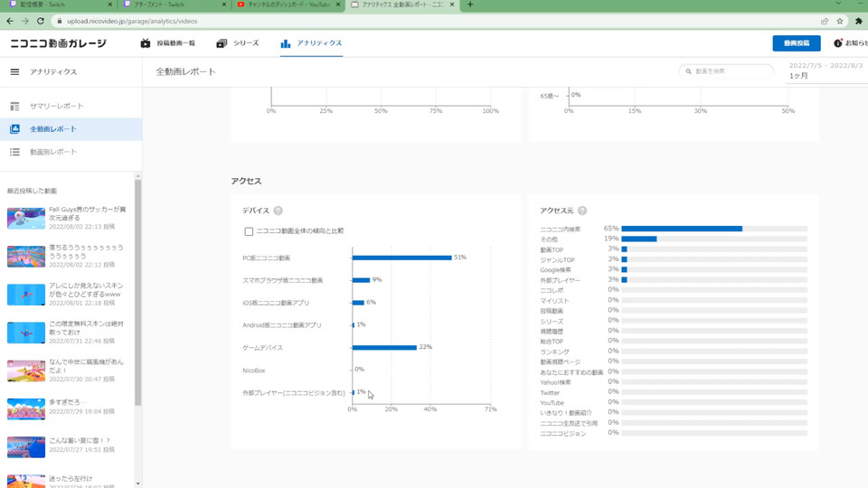Click the site lock icon in the address bar
The width and height of the screenshot is (868, 488).
click(x=60, y=21)
